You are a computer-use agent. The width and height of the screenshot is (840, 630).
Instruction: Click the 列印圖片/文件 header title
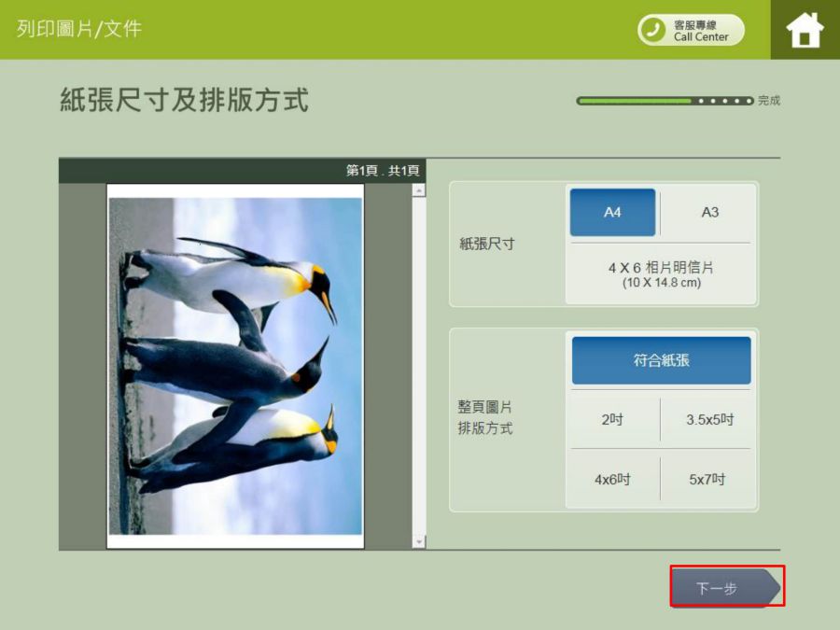79,29
